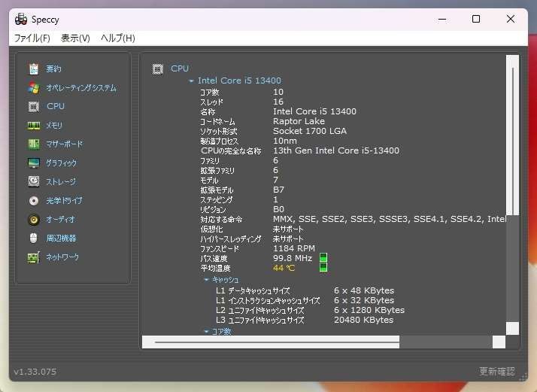537x392 pixels.
Task: Go to グラフィック section label
Action: click(62, 163)
